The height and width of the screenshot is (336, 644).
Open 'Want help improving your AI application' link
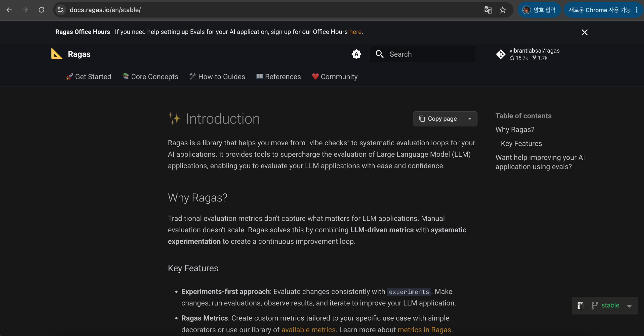pyautogui.click(x=540, y=162)
